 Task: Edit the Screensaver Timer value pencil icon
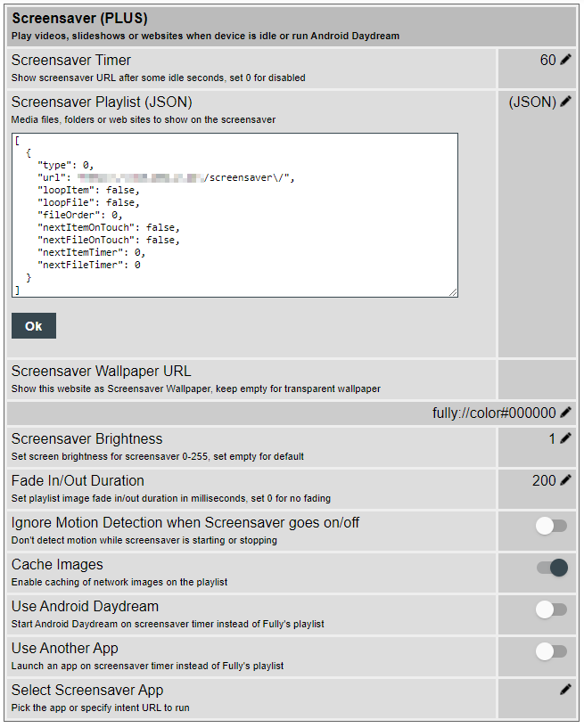[x=566, y=61]
